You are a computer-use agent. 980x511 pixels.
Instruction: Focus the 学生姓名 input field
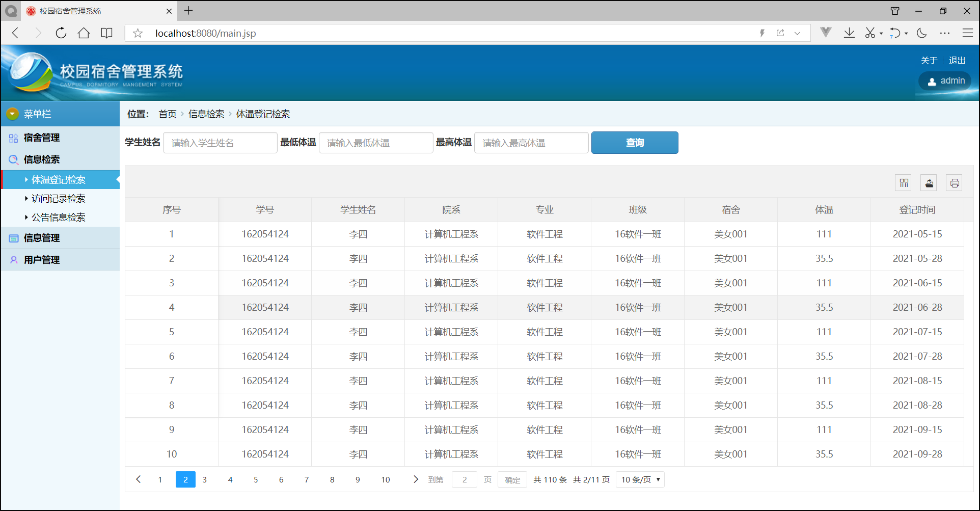coord(220,143)
